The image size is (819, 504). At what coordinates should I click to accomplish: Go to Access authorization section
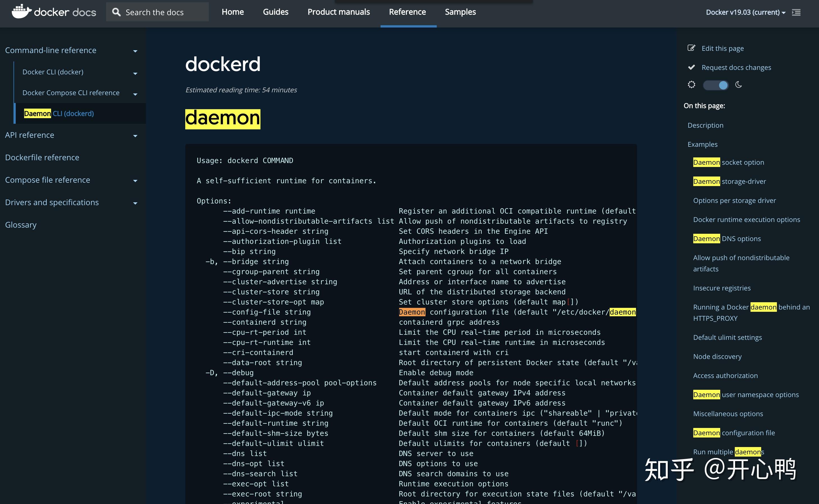tap(725, 376)
